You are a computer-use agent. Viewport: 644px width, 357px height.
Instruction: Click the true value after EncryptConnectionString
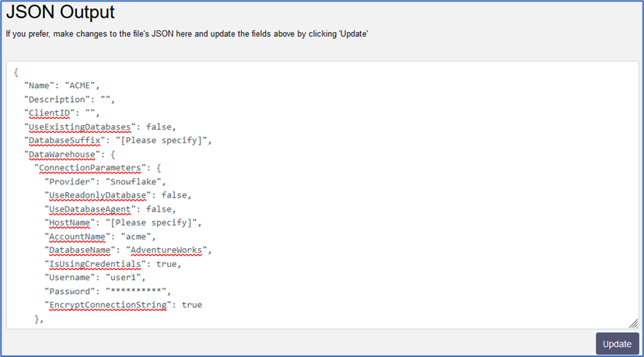click(191, 305)
